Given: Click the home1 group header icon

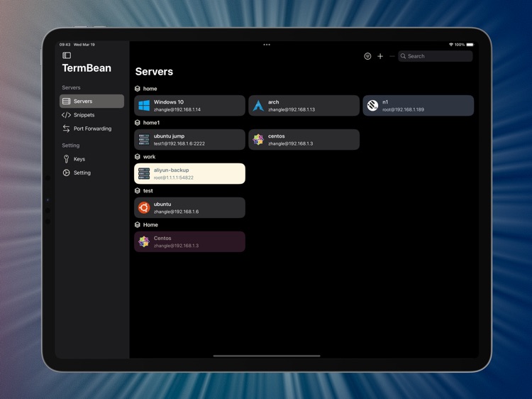Looking at the screenshot, I should pyautogui.click(x=138, y=123).
